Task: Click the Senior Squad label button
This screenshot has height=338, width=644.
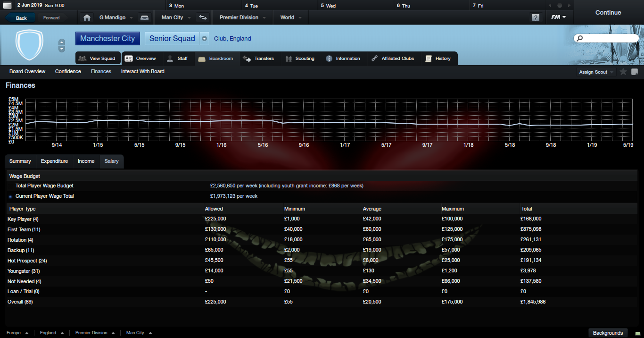Action: pyautogui.click(x=172, y=39)
